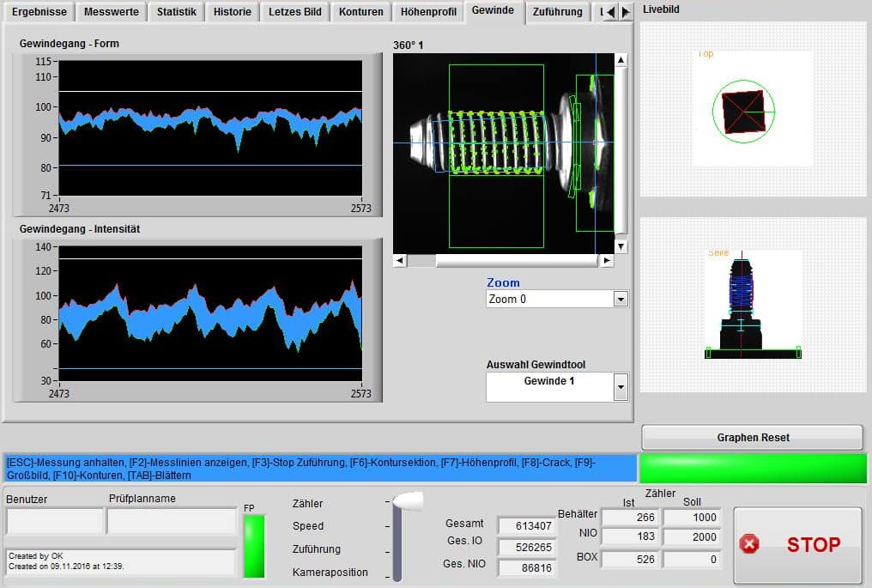This screenshot has height=588, width=872.
Task: Open the Höhenprofil tab
Action: click(427, 12)
